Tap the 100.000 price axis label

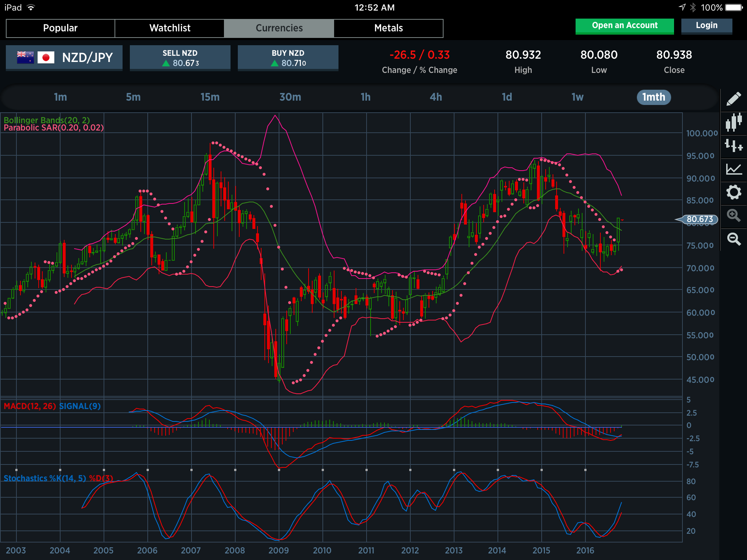(x=702, y=133)
